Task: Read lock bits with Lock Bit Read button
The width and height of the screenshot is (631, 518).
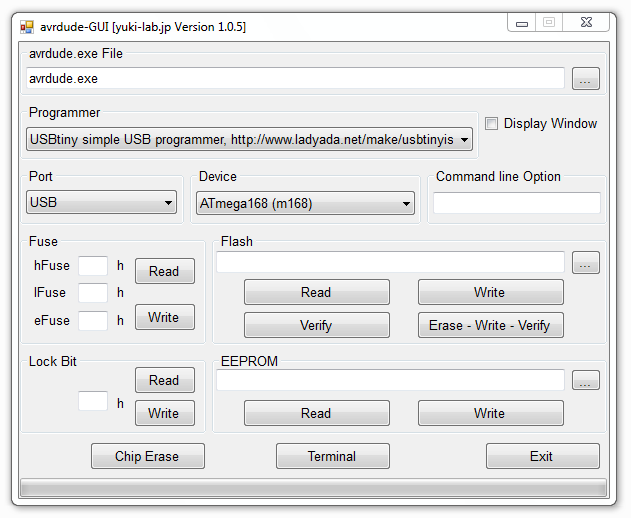Action: (x=165, y=380)
